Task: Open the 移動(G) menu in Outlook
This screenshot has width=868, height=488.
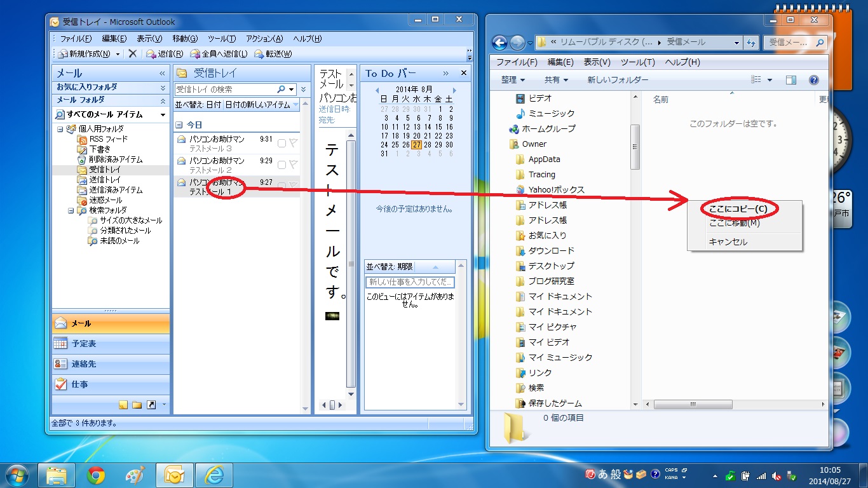Action: click(x=185, y=39)
